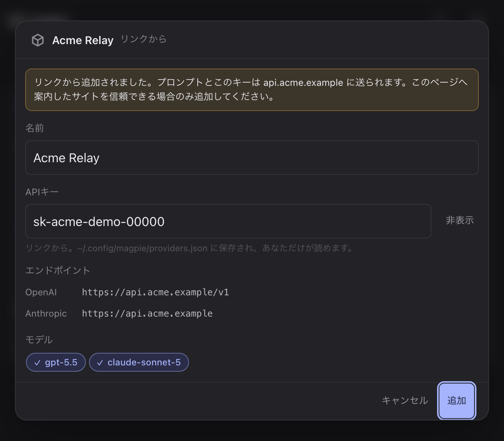The height and width of the screenshot is (441, 504).
Task: Click the Anthropic endpoint row label
Action: coord(46,313)
